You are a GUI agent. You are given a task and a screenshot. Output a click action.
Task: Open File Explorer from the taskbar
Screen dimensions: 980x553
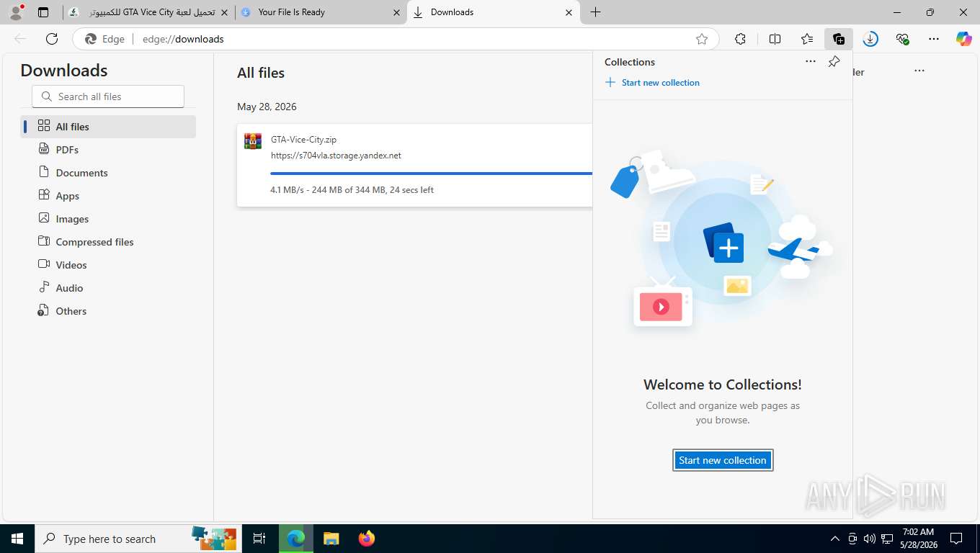(x=331, y=539)
